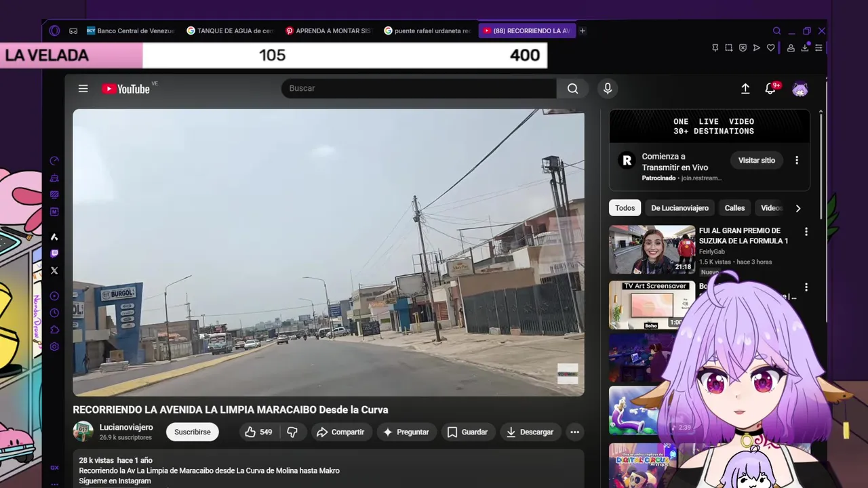
Task: Open a new browser tab plus
Action: pyautogui.click(x=583, y=30)
